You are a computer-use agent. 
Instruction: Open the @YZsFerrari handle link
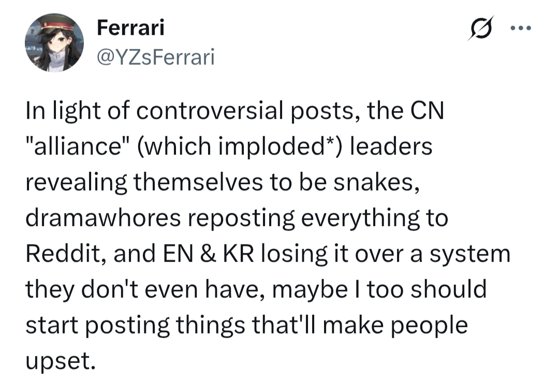(155, 57)
